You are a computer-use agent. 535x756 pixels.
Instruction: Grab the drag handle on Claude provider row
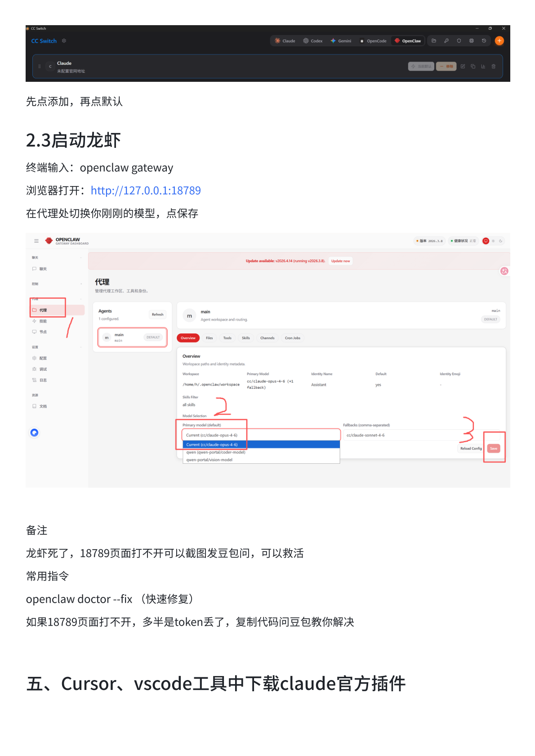40,67
